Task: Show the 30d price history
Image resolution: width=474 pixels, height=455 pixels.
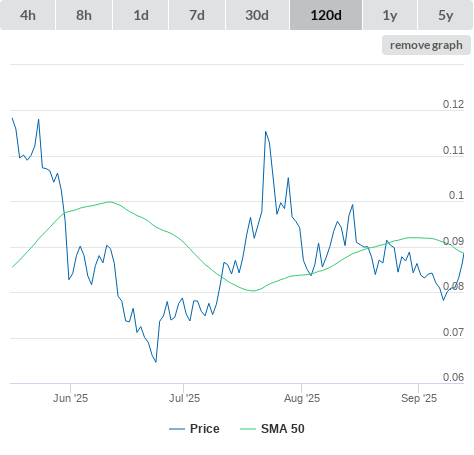Action: [257, 15]
